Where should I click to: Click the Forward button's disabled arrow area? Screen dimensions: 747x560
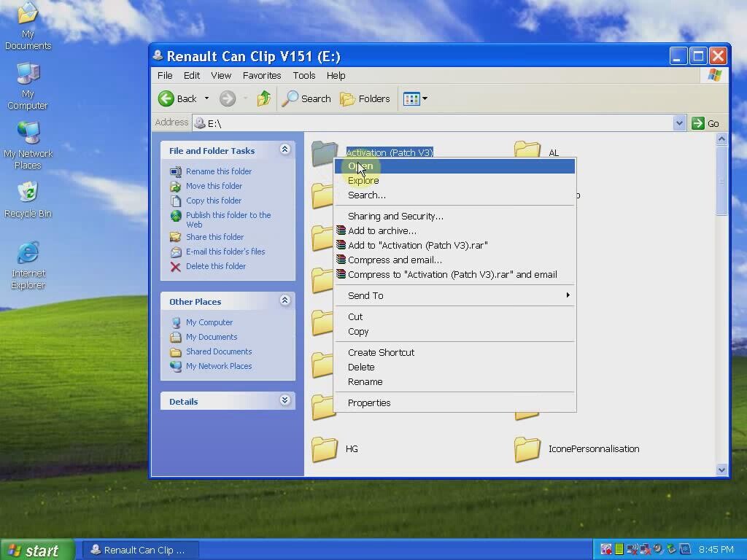click(229, 98)
